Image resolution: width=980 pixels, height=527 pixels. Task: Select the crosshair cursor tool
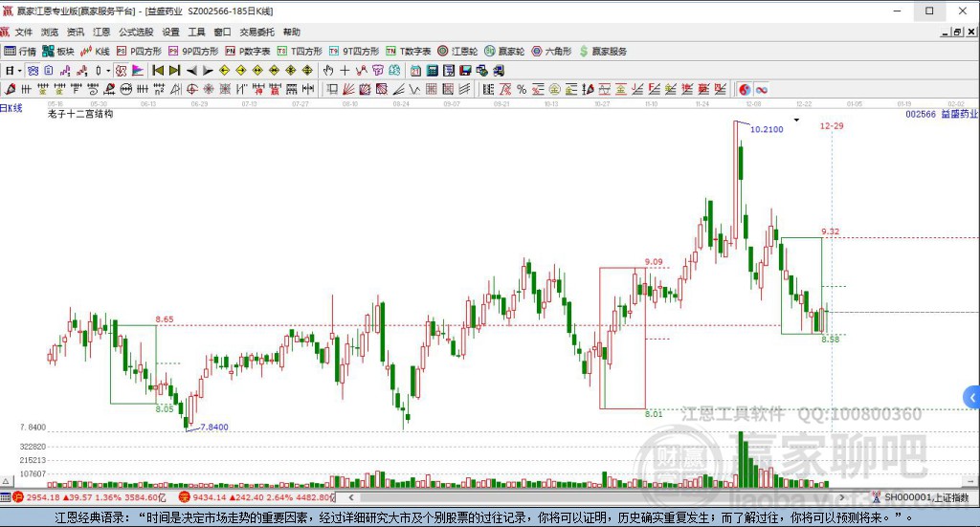(x=345, y=71)
